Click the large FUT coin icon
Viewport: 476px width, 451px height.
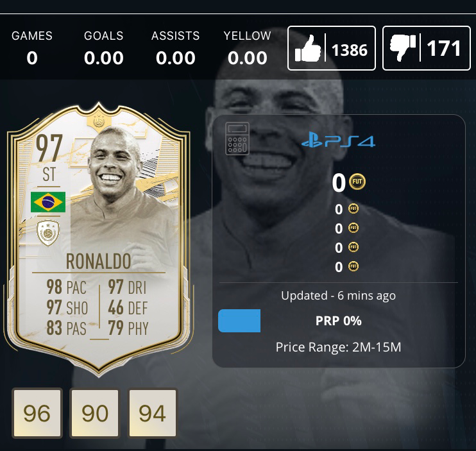[x=357, y=182]
